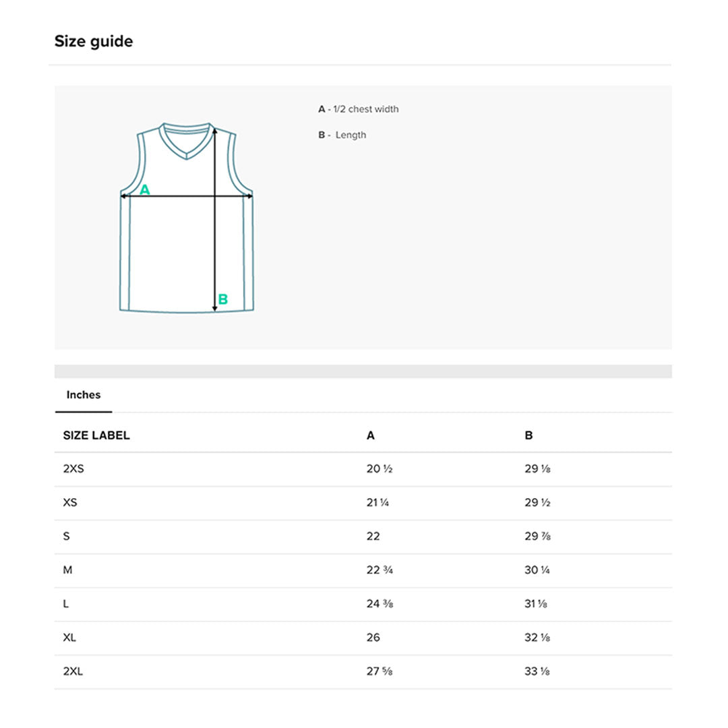Click the "A - 1/2 chest width" legend text
This screenshot has width=728, height=728.
[x=359, y=109]
